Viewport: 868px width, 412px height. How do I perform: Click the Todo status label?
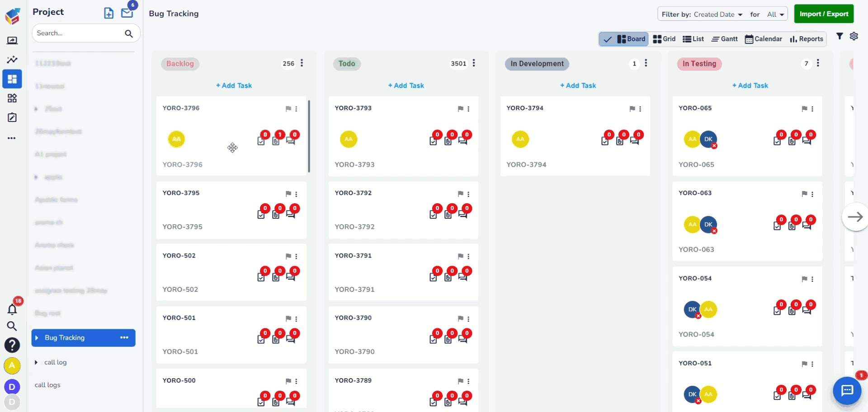click(347, 64)
